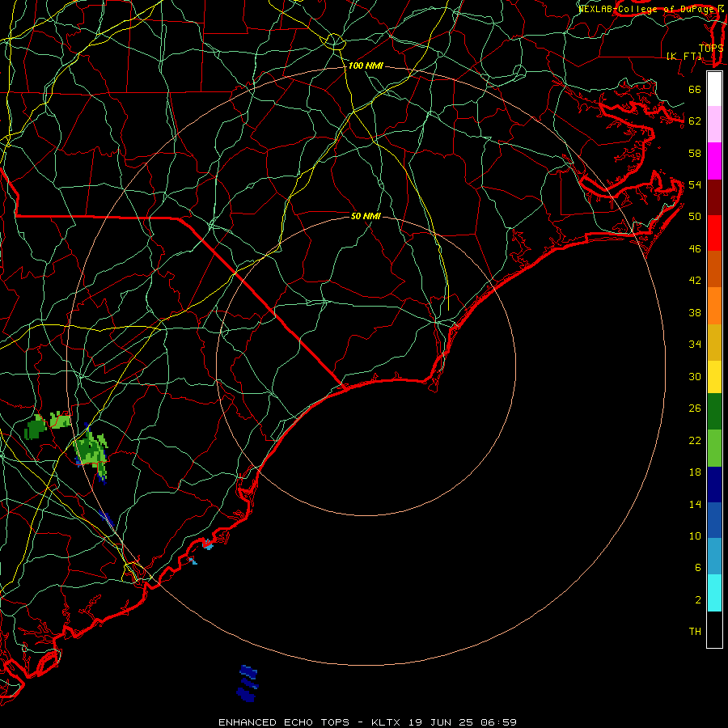Click the 19 JUN 25 date stamp

tap(441, 722)
